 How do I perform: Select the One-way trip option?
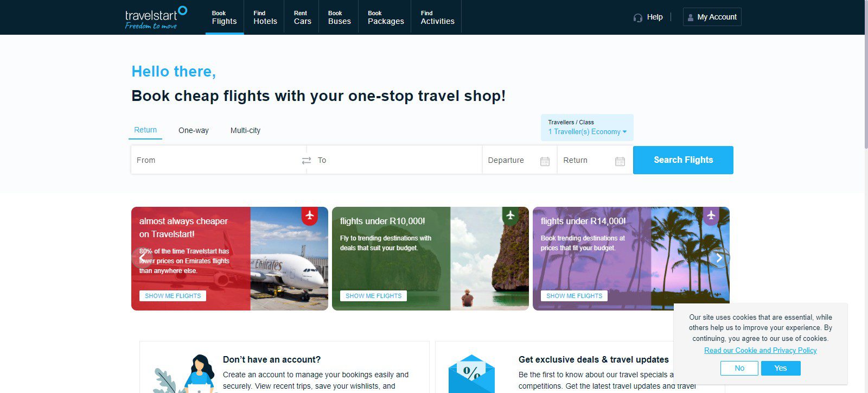click(194, 130)
